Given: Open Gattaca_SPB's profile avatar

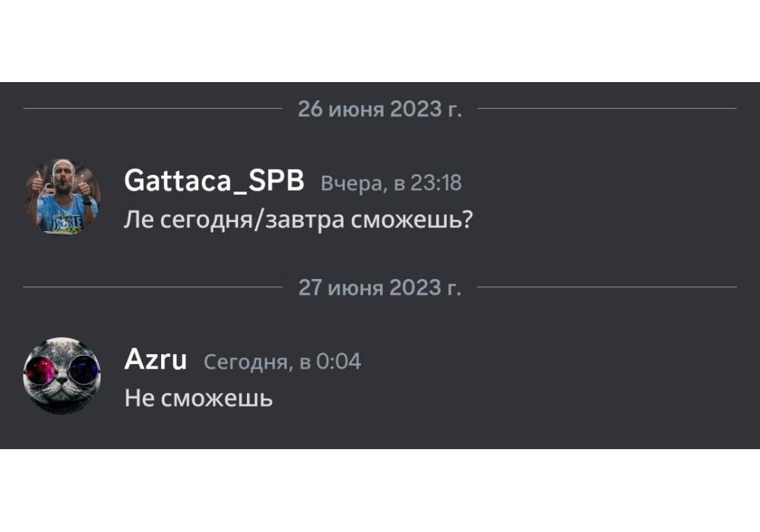Looking at the screenshot, I should 62,195.
